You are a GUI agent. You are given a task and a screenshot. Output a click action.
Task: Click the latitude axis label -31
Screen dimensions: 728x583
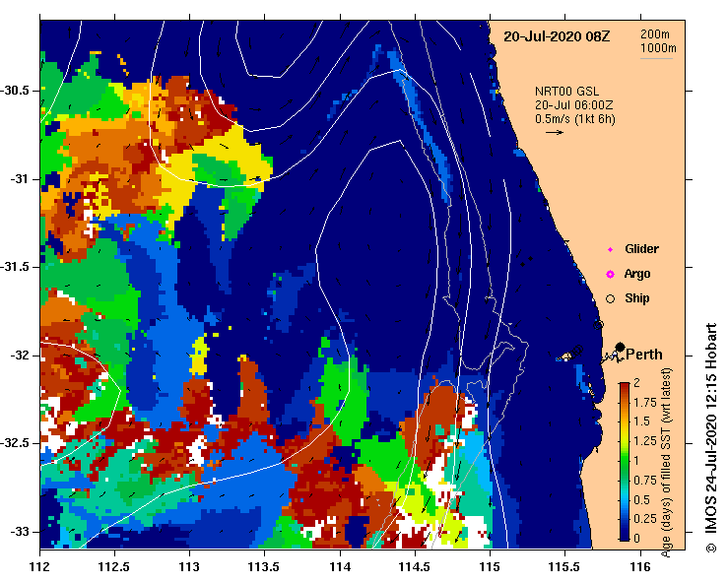[21, 178]
